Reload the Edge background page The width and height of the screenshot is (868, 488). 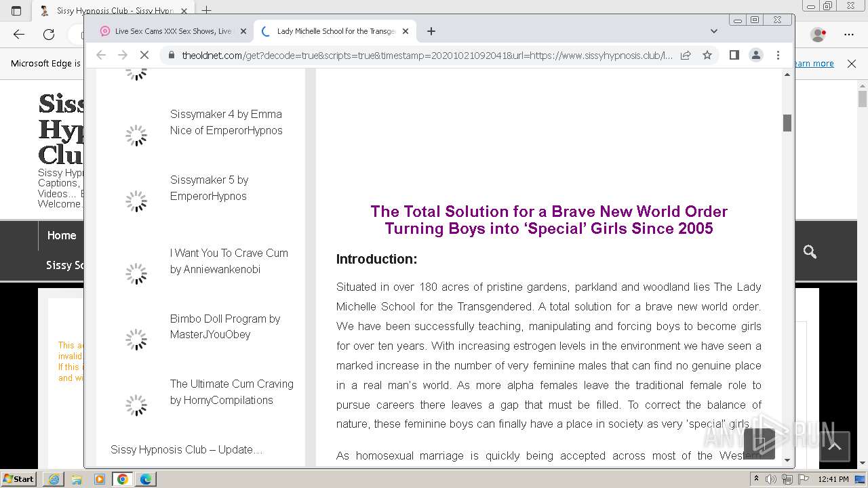49,35
